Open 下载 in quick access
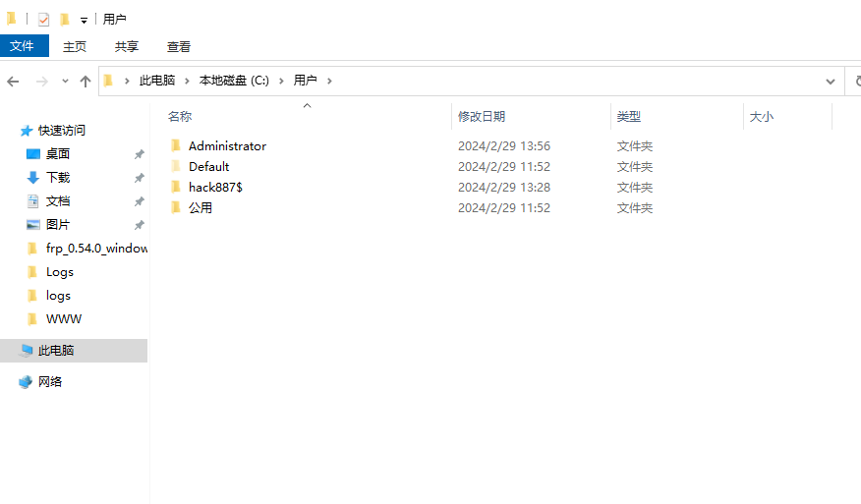The image size is (861, 504). coord(58,177)
